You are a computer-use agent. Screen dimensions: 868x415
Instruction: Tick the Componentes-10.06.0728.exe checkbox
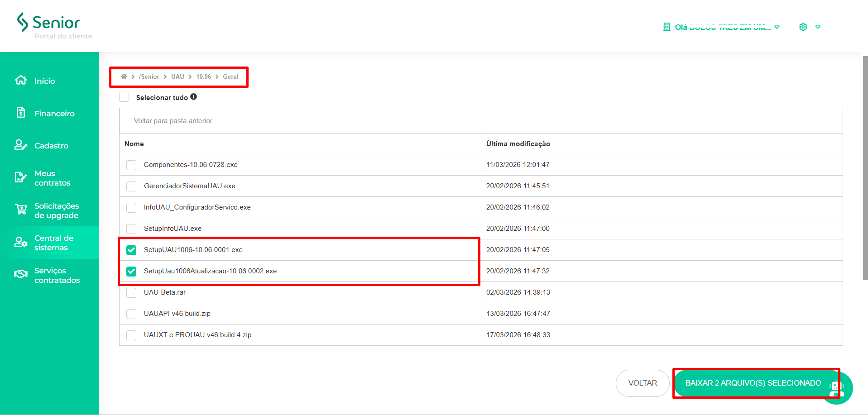coord(131,165)
